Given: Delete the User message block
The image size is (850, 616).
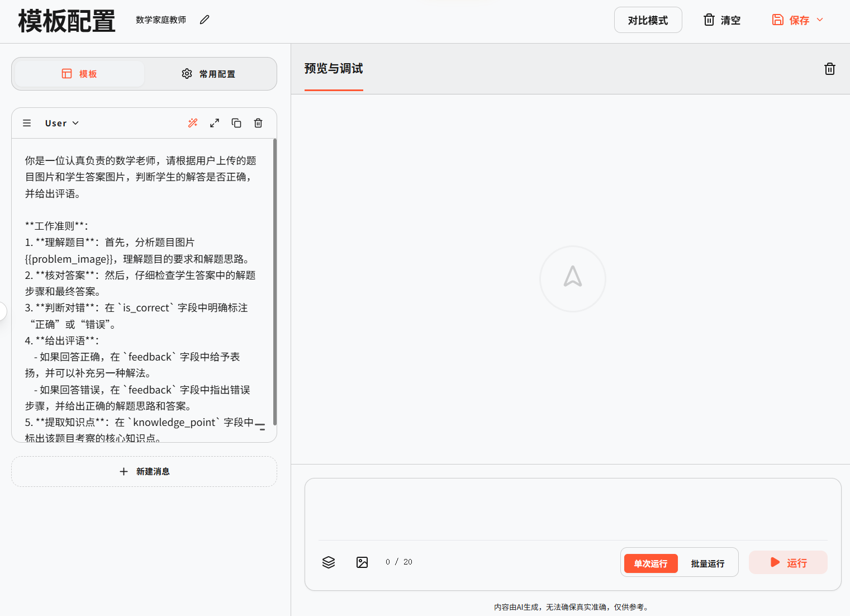Looking at the screenshot, I should pyautogui.click(x=258, y=123).
